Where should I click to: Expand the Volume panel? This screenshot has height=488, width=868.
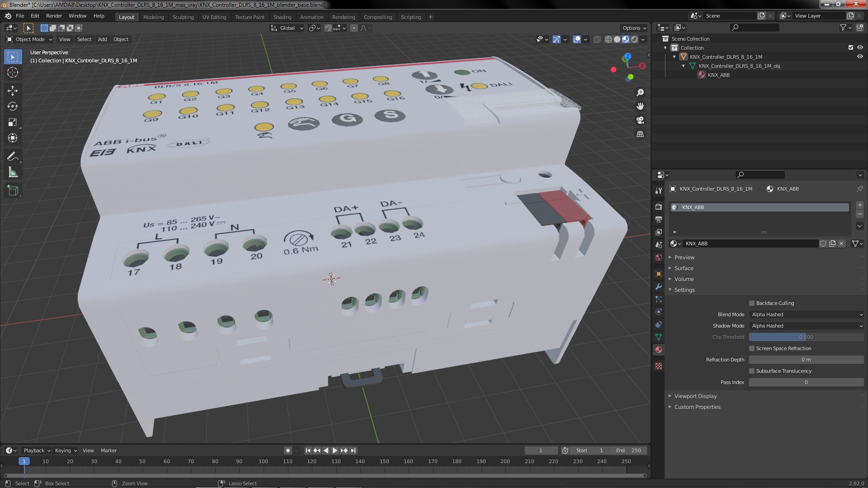tap(684, 279)
